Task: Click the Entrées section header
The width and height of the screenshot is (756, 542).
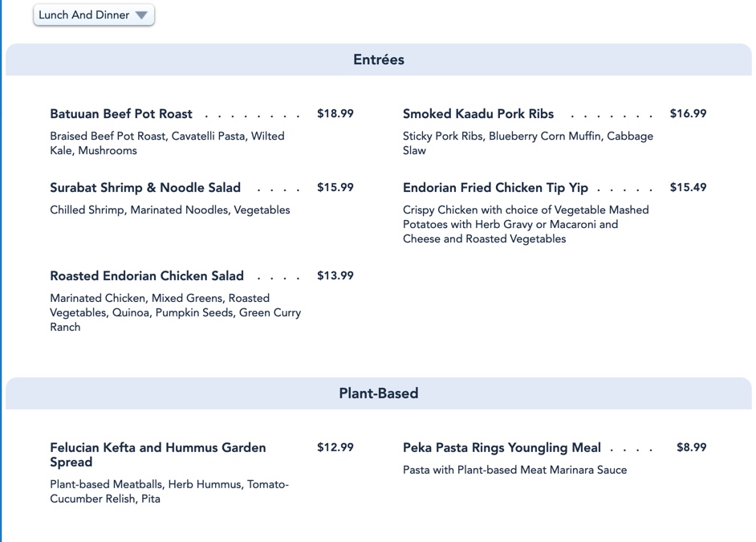Action: pyautogui.click(x=379, y=60)
